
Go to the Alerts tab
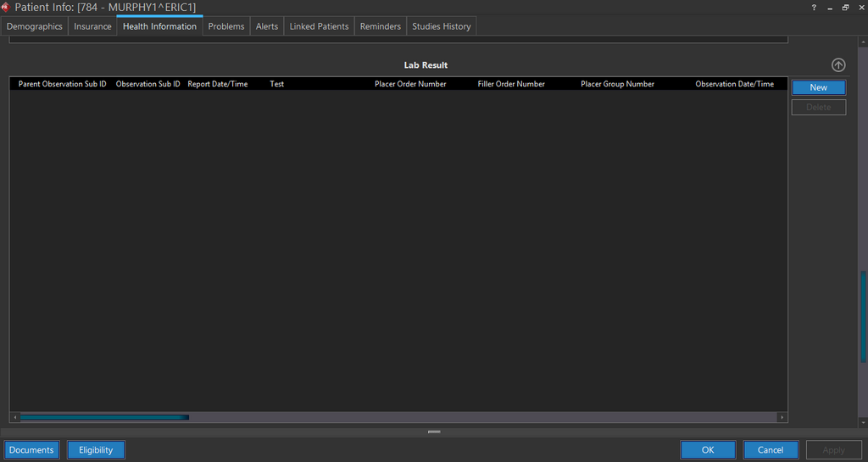pos(267,26)
